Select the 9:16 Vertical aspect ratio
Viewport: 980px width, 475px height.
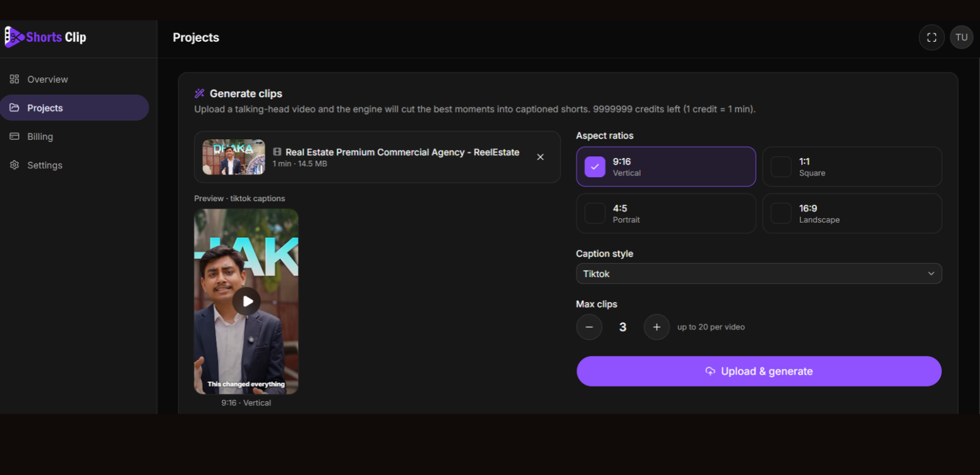tap(666, 166)
